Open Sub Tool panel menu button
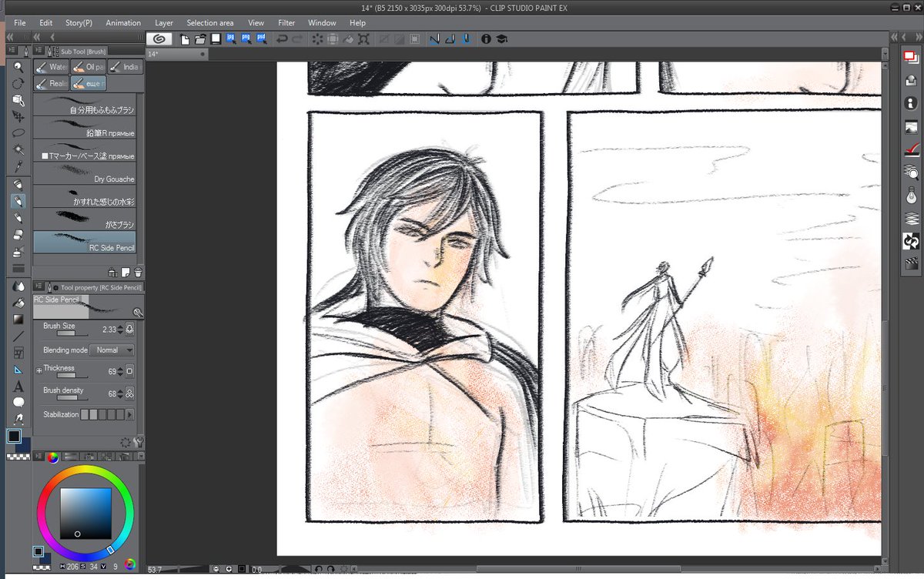Viewport: 924px width, 579px height. [x=38, y=51]
